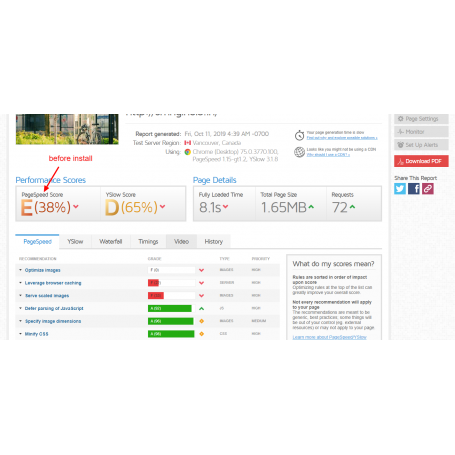
Task: Open the History tab
Action: click(214, 241)
